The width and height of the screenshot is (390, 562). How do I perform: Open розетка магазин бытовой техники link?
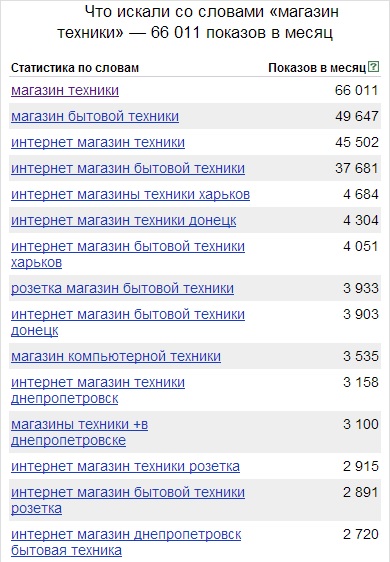coord(122,289)
